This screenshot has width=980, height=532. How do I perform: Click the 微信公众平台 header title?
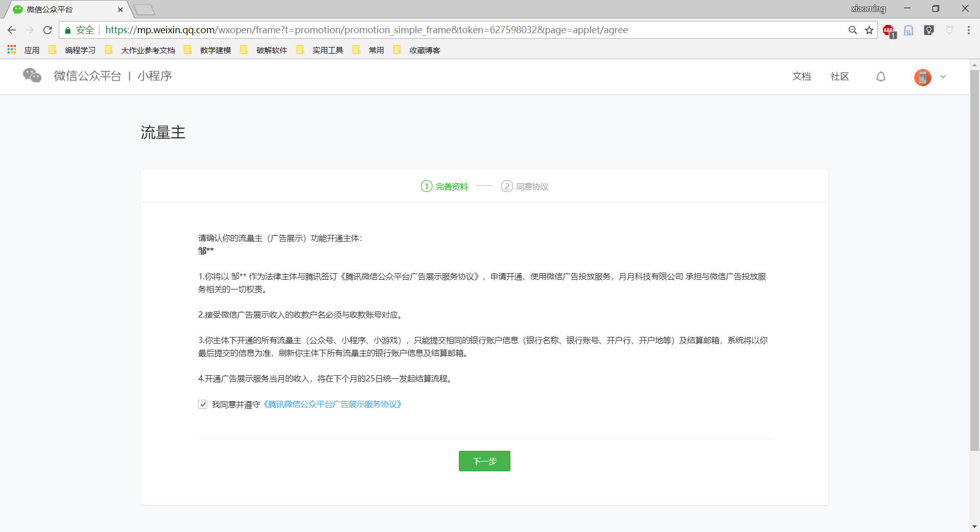click(x=88, y=76)
